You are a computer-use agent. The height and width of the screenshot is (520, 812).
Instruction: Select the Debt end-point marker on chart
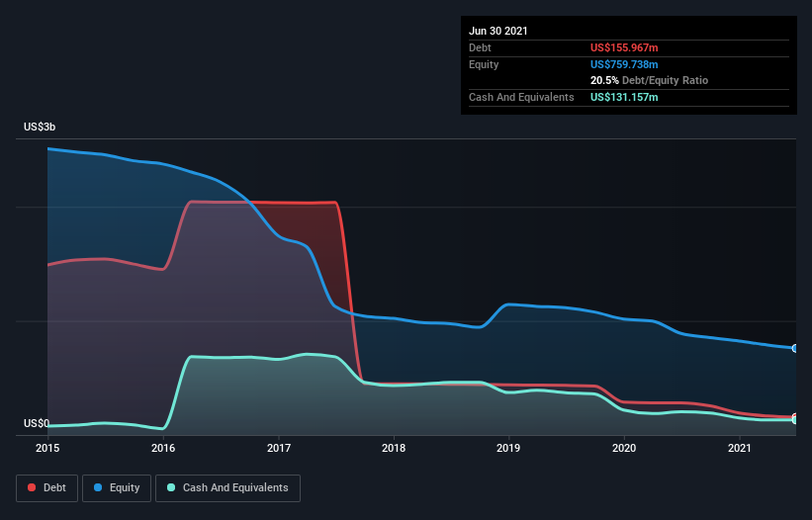click(795, 416)
